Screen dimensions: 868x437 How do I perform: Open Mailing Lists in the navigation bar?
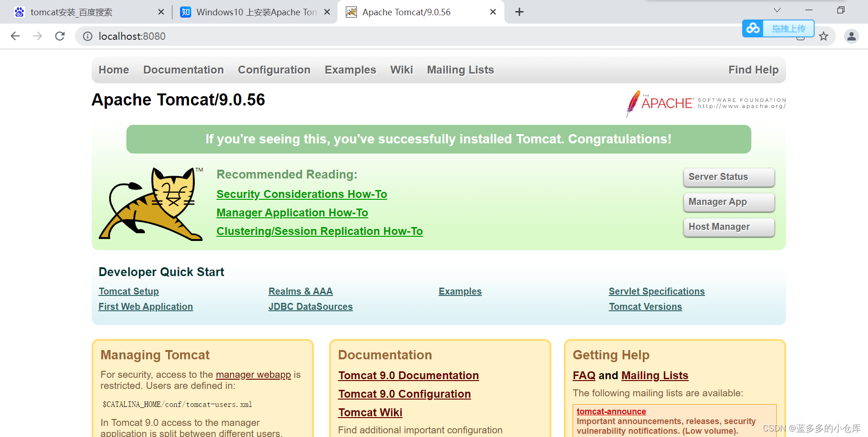[461, 70]
